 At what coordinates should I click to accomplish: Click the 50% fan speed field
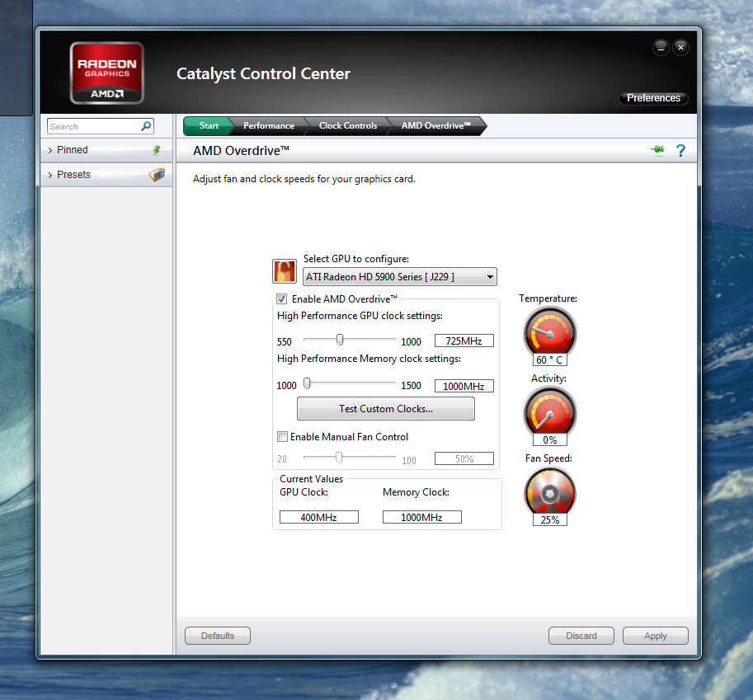point(464,458)
